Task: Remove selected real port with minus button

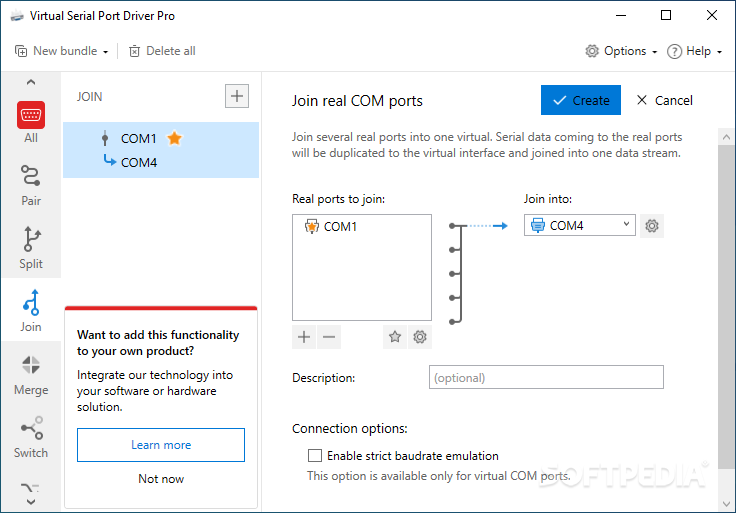Action: point(329,337)
